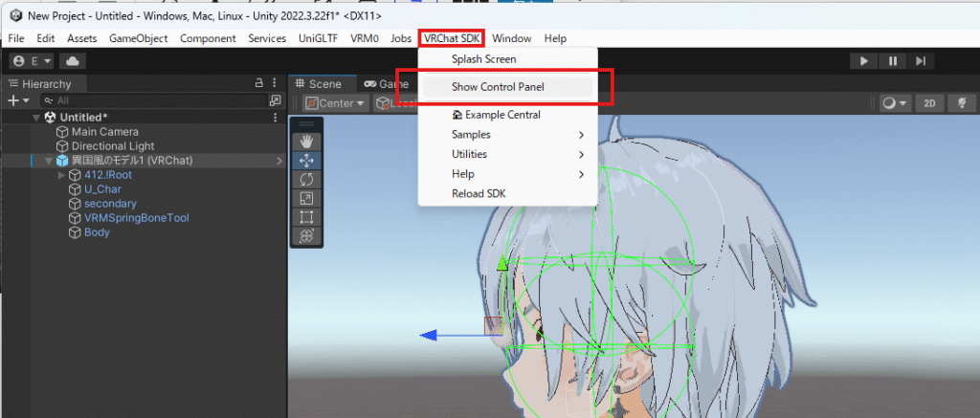Click the Hierarchy search field
The height and width of the screenshot is (418, 980).
(x=154, y=100)
